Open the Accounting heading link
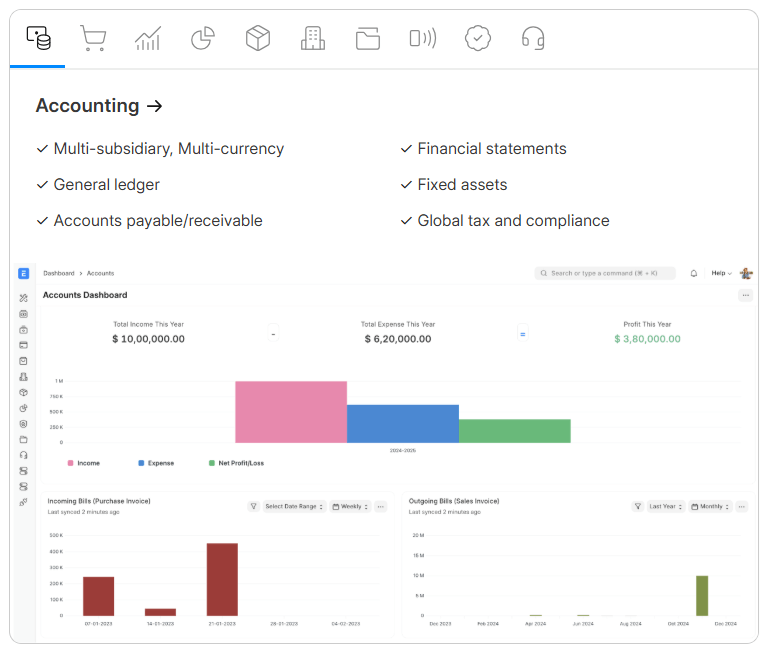 [x=99, y=106]
